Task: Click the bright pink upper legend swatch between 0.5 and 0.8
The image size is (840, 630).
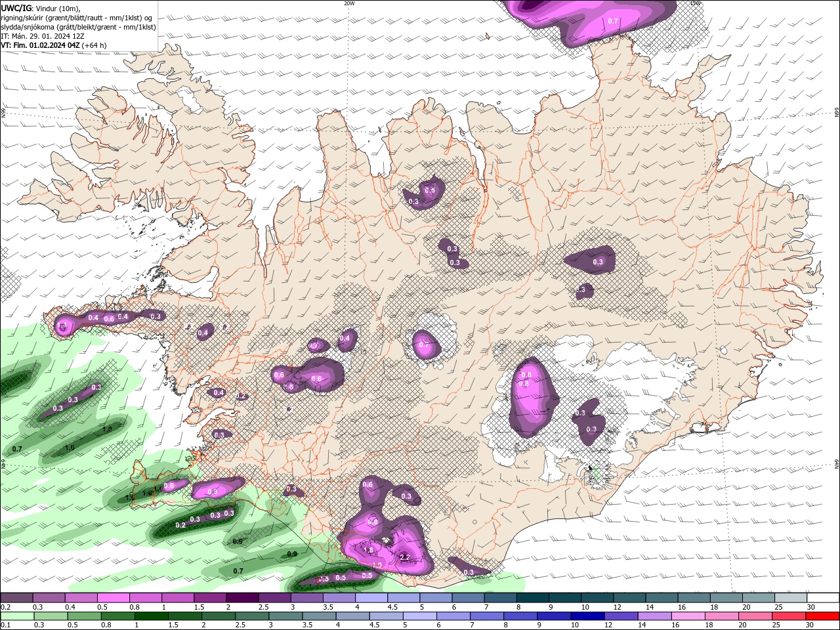Action: [x=113, y=598]
